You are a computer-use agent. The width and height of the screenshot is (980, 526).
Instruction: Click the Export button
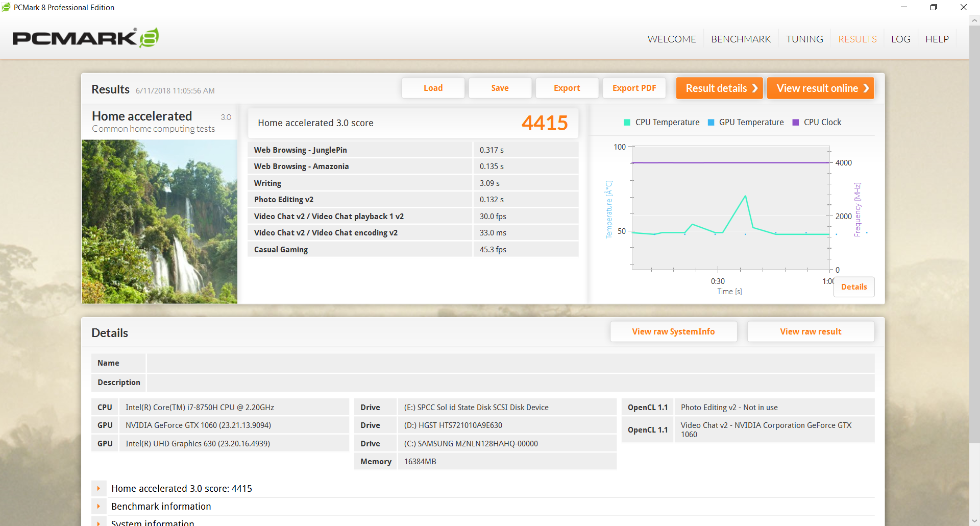pos(567,88)
